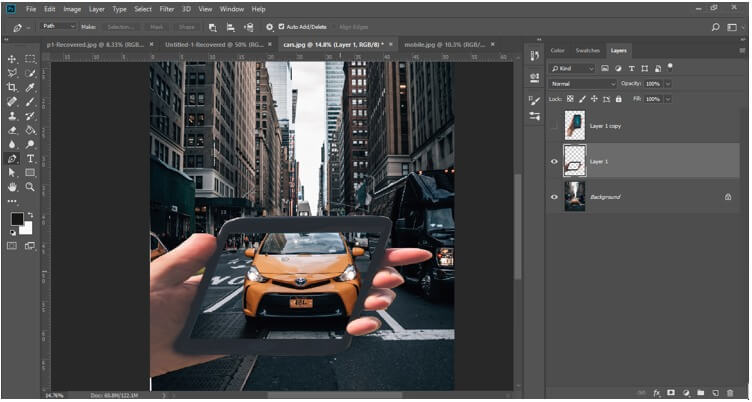752x402 pixels.
Task: Click the foreground color swatch
Action: pos(17,218)
